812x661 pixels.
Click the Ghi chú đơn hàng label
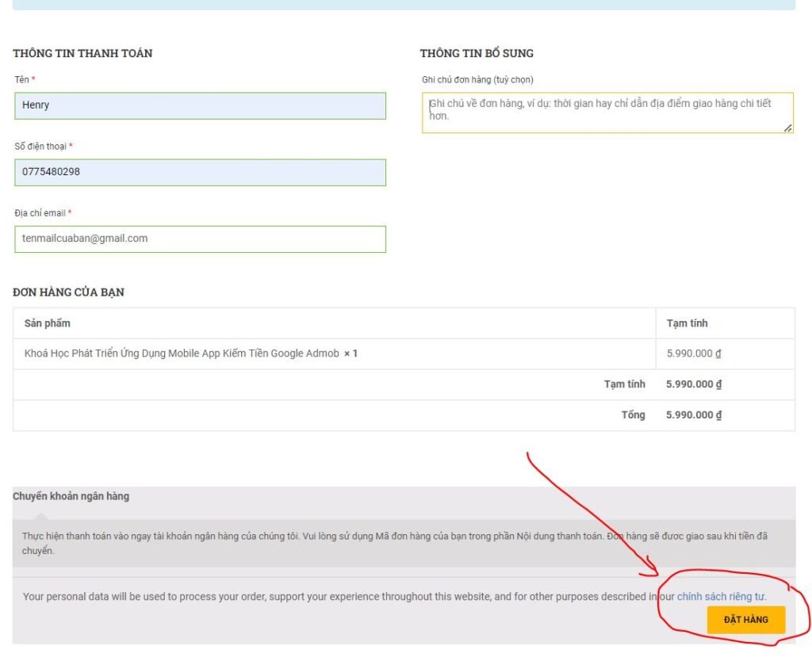coord(477,79)
